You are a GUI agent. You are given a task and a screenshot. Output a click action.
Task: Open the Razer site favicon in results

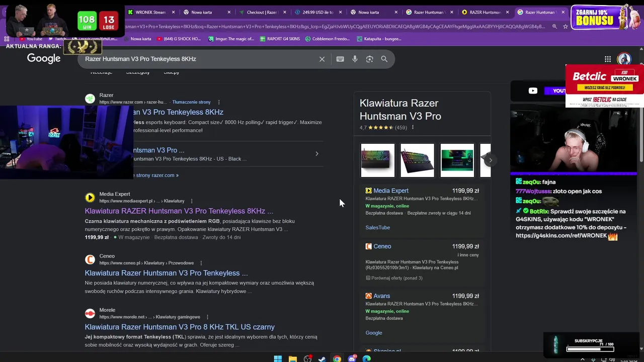point(90,99)
